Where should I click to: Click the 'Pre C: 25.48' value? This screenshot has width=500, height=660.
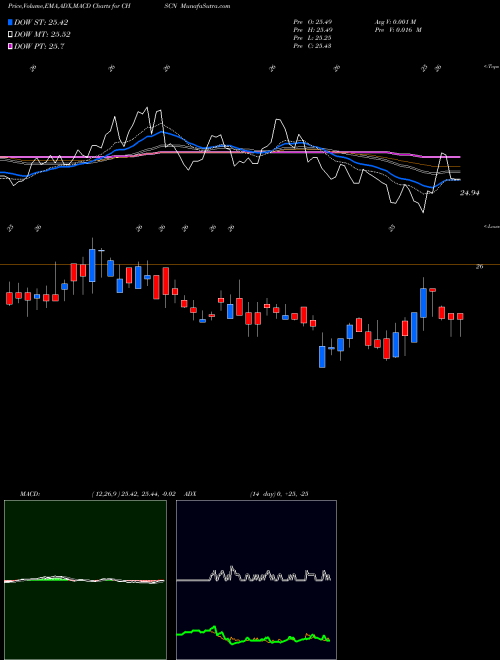point(312,46)
